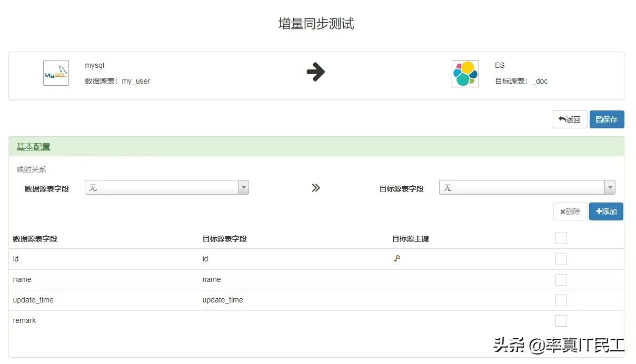
Task: Toggle the select-all checkbox in the table header
Action: (x=561, y=238)
